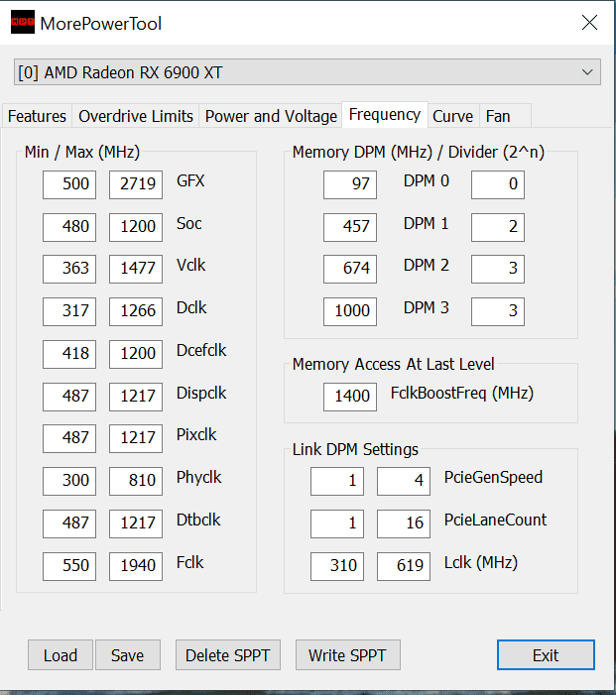Select the Fclk minimum field 550
The image size is (616, 695).
click(69, 565)
